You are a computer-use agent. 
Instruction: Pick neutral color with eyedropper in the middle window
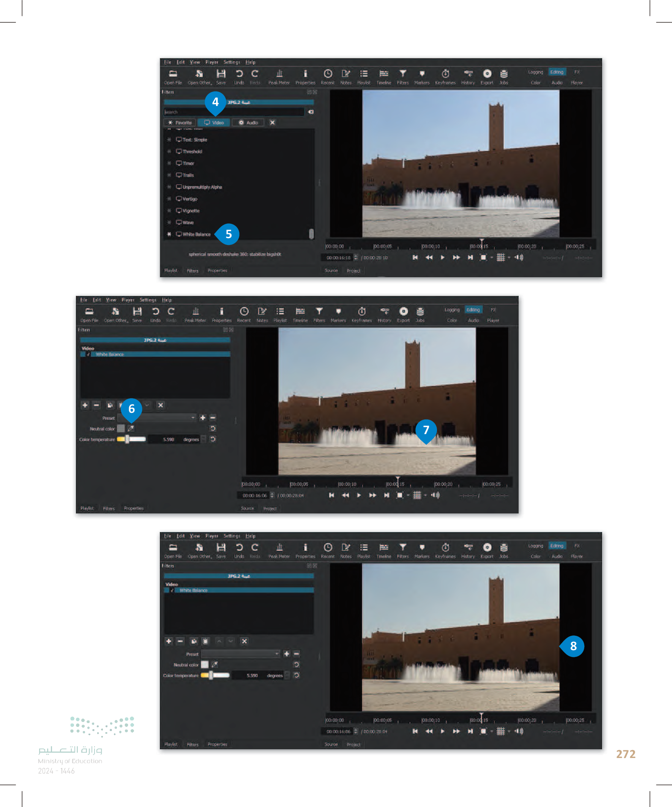(131, 428)
